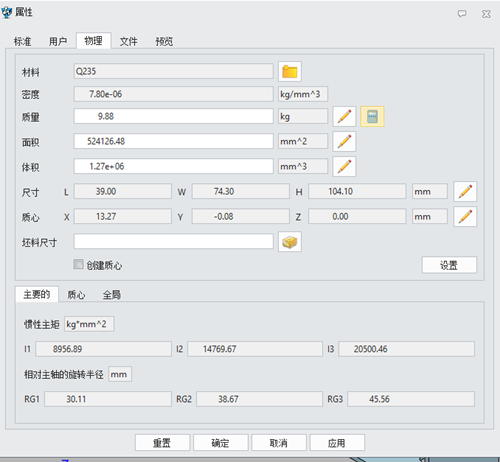
Task: Switch to the 预览 tab
Action: coord(164,41)
